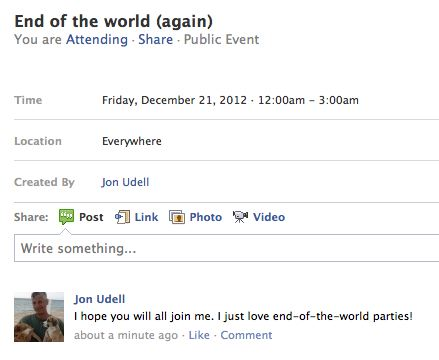Open Jon Udell's profile picture thumbnail
Screen dimensions: 439x360
pyautogui.click(x=39, y=317)
